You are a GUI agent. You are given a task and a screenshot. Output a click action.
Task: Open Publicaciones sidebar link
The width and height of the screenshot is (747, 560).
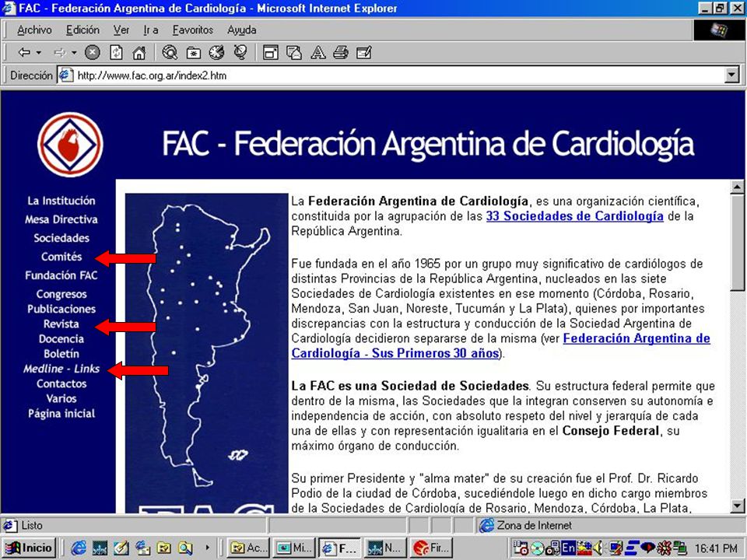click(x=61, y=309)
